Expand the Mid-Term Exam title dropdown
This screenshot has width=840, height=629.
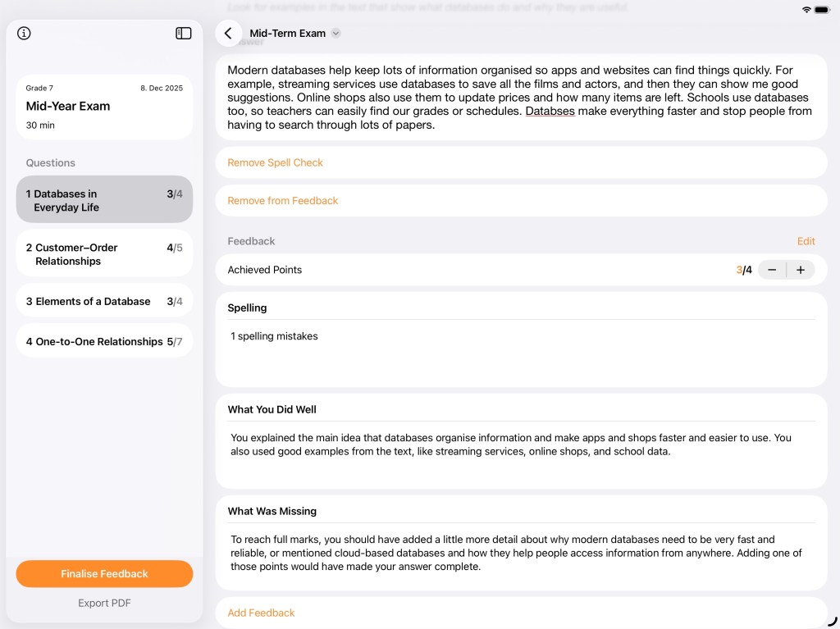coord(336,34)
